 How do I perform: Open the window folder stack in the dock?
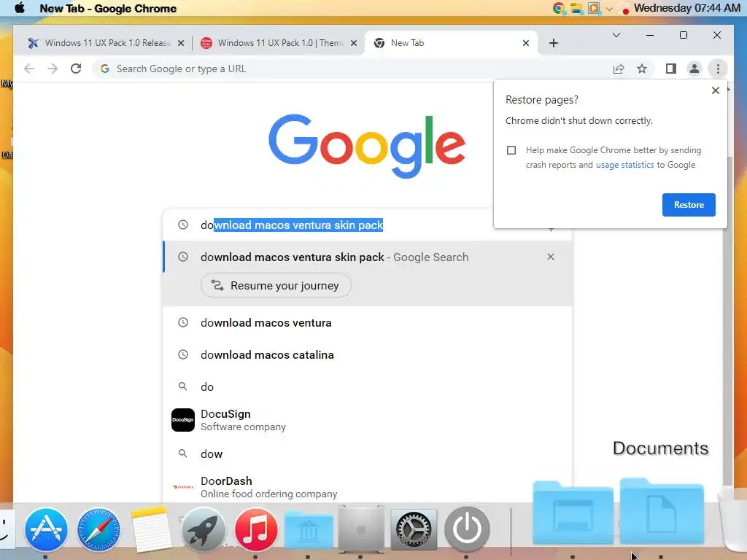point(573,513)
